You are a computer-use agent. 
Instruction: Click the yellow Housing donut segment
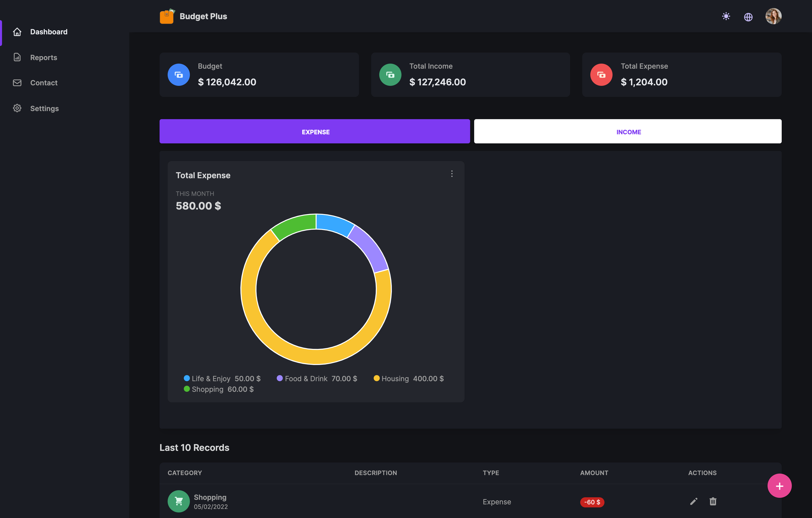(x=316, y=356)
